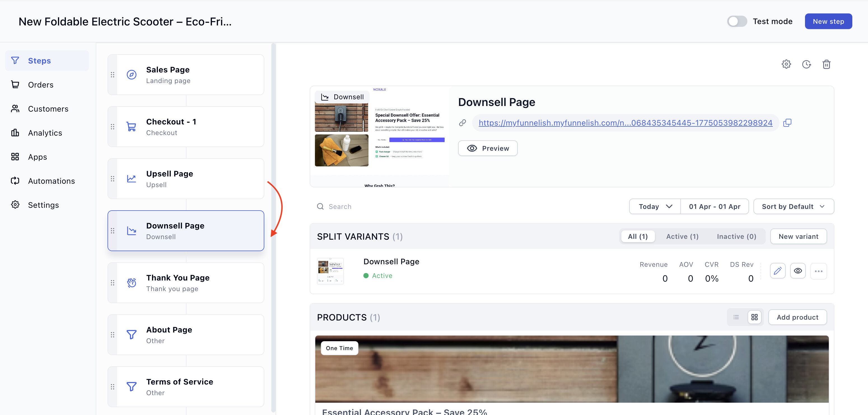Edit the Downsell Page variant with the pencil icon
The height and width of the screenshot is (415, 868).
(778, 271)
